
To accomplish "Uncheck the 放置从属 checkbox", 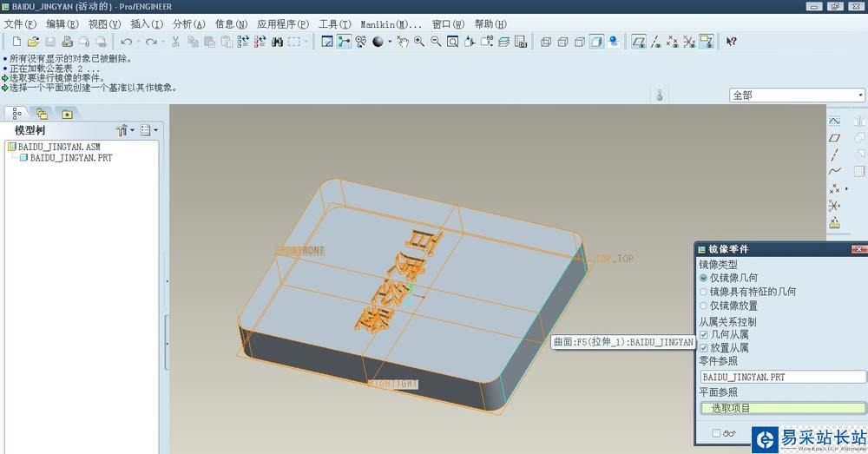I will [x=704, y=348].
